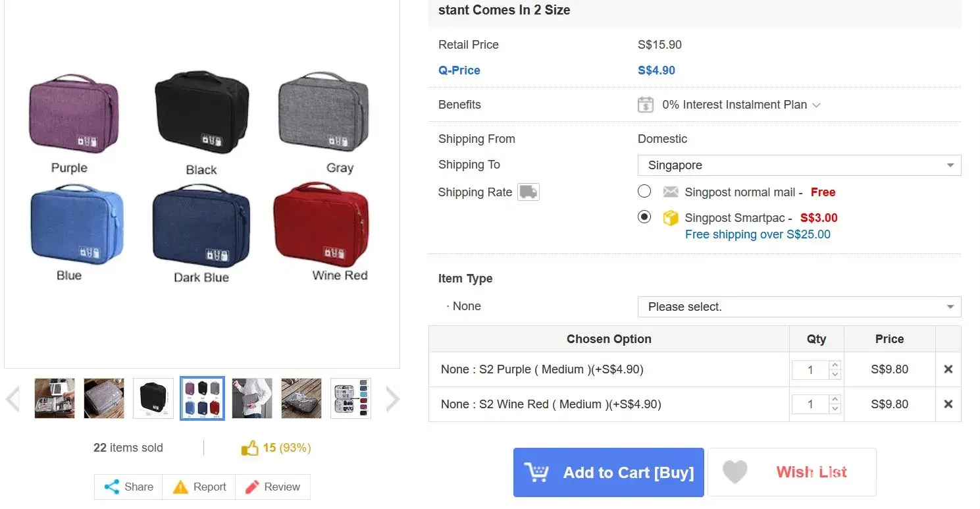The width and height of the screenshot is (980, 509).
Task: Open the Item Type 'Please select' dropdown
Action: [x=799, y=307]
